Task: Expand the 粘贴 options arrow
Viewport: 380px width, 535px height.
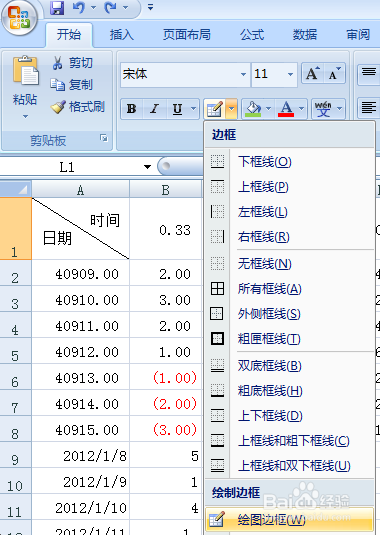Action: point(25,116)
